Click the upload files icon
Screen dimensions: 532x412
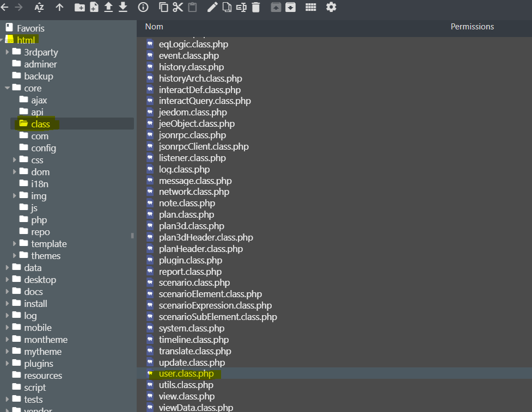tap(108, 7)
